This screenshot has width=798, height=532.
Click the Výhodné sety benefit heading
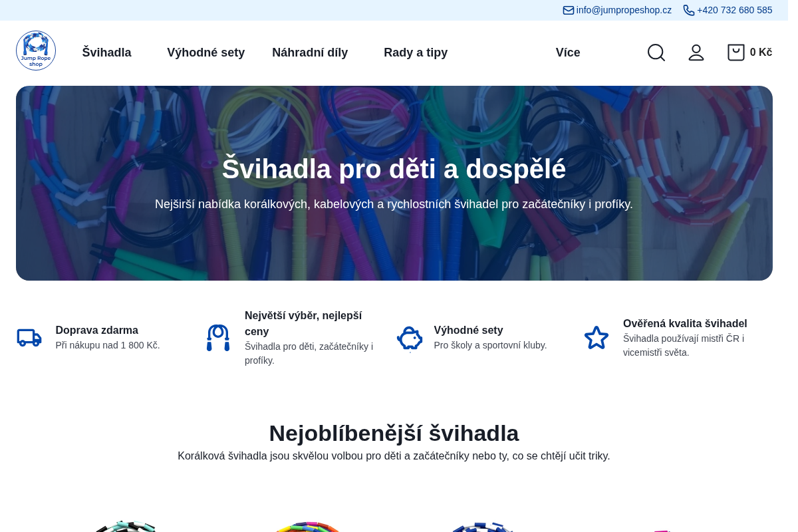[x=469, y=330]
